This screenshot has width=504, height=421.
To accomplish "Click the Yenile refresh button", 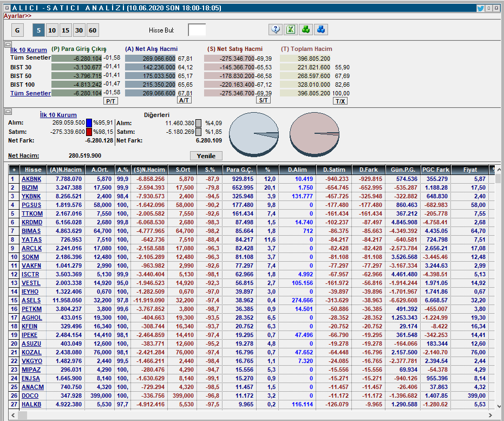I will [x=206, y=156].
